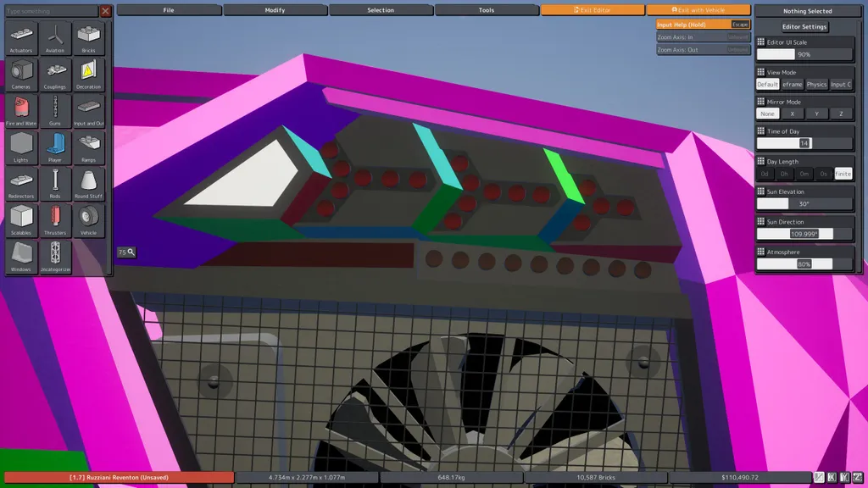Toggle the Z icon in the bottom status bar
Image resolution: width=868 pixels, height=488 pixels.
click(x=858, y=477)
